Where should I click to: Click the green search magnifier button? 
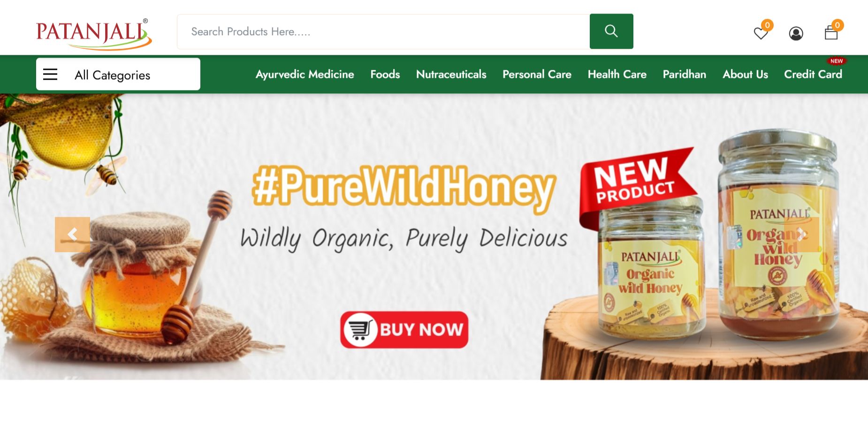(611, 31)
